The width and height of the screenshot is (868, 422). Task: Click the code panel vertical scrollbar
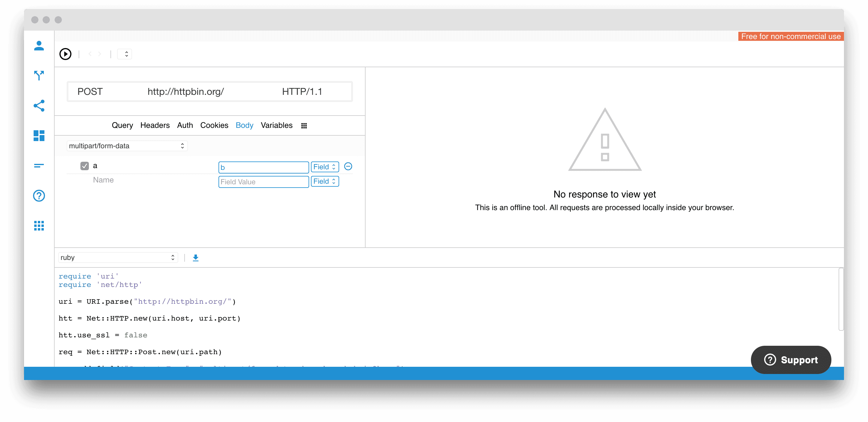pyautogui.click(x=841, y=299)
